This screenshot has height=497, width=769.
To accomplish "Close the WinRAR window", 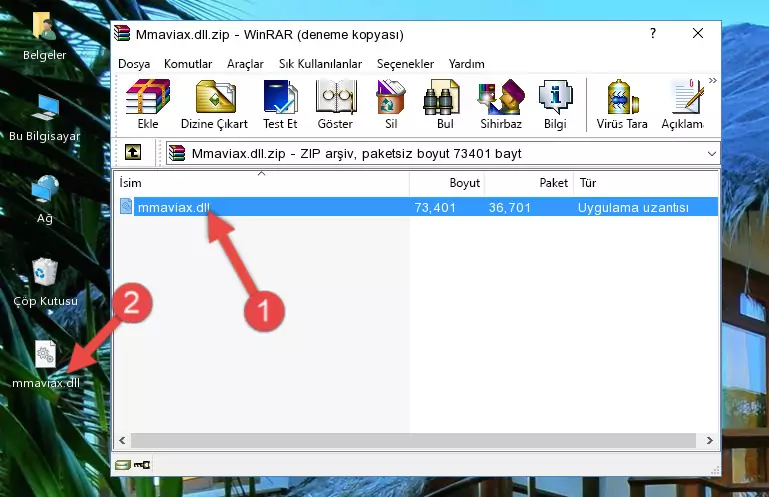I will (x=697, y=33).
